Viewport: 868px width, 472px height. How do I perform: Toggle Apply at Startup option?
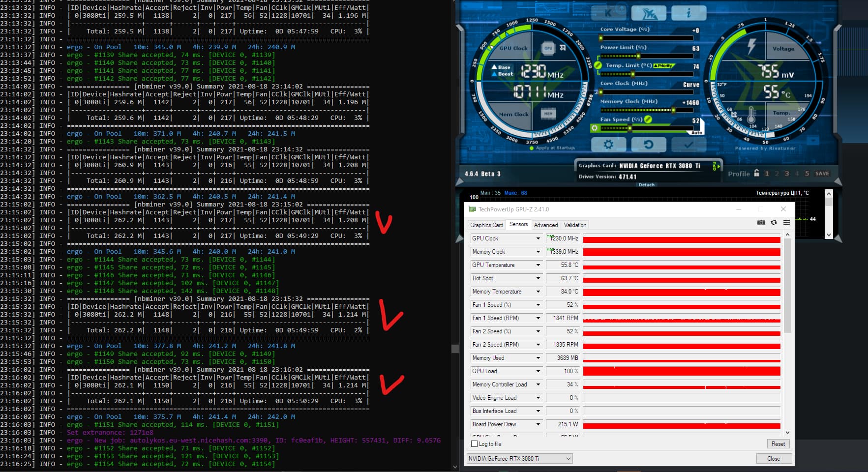click(x=552, y=147)
